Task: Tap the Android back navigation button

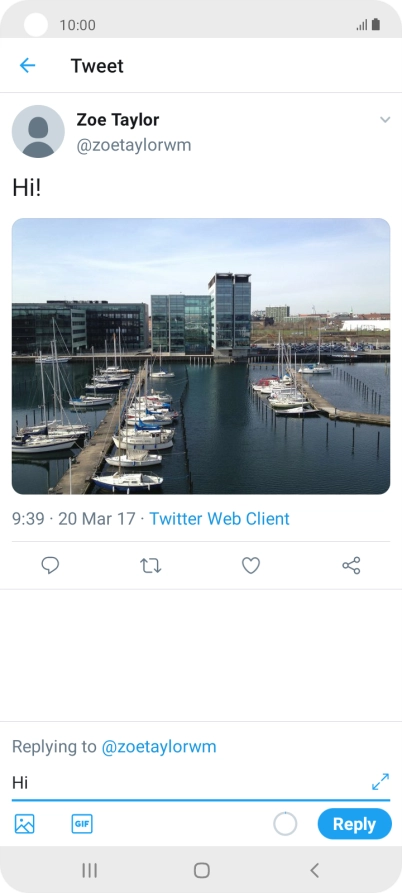Action: [314, 870]
